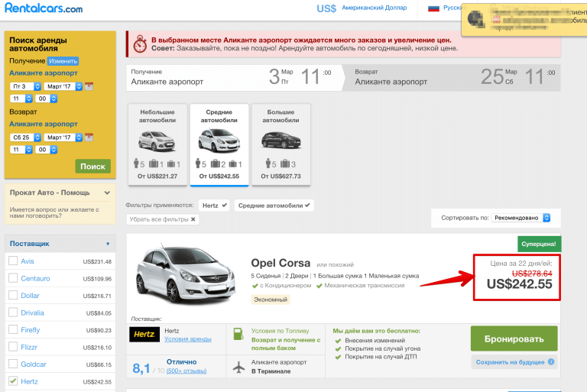This screenshot has height=392, width=587.
Task: Click the Rentalcars.com logo
Action: (x=44, y=8)
